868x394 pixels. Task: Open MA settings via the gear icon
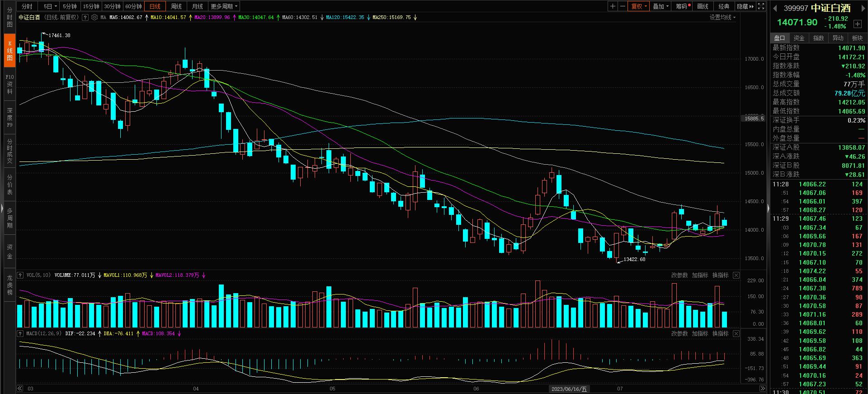tap(94, 18)
